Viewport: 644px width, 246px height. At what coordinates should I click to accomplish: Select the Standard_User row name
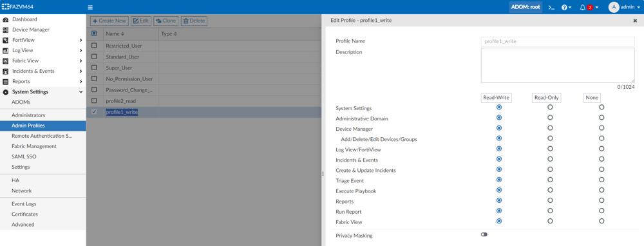[122, 57]
